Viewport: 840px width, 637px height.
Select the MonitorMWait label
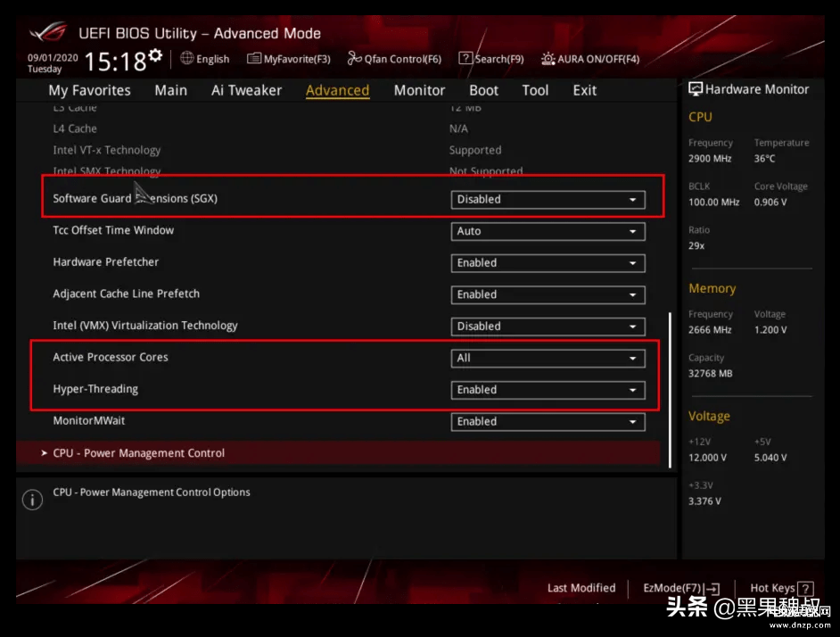click(x=89, y=420)
